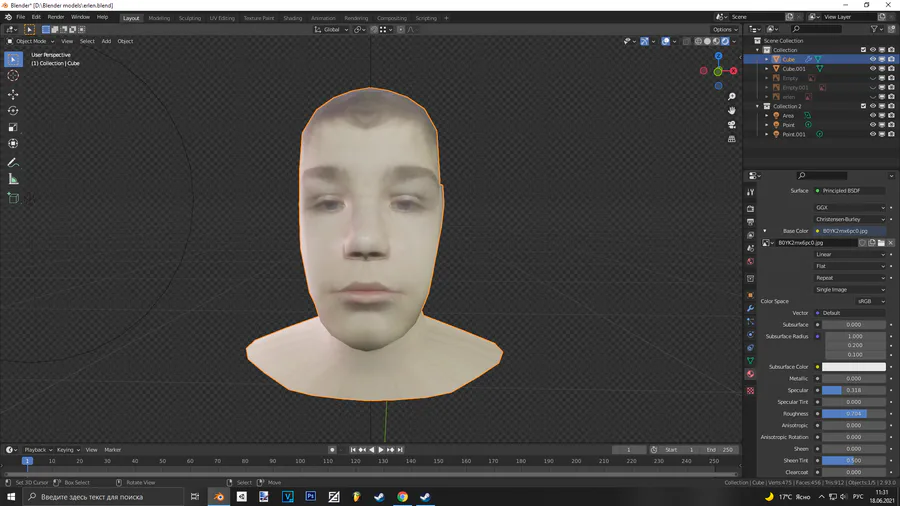Click the Principled BSDF surface button
This screenshot has width=900, height=506.
coord(850,190)
